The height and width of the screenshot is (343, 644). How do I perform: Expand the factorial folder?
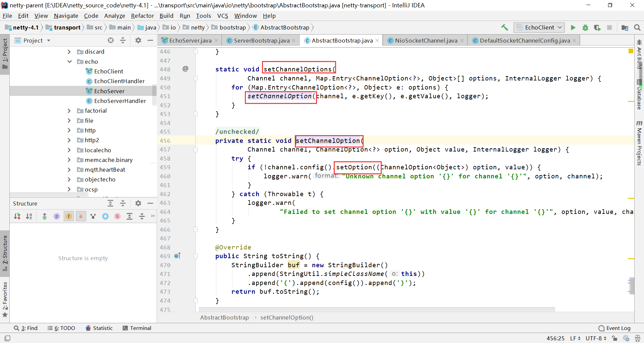69,111
